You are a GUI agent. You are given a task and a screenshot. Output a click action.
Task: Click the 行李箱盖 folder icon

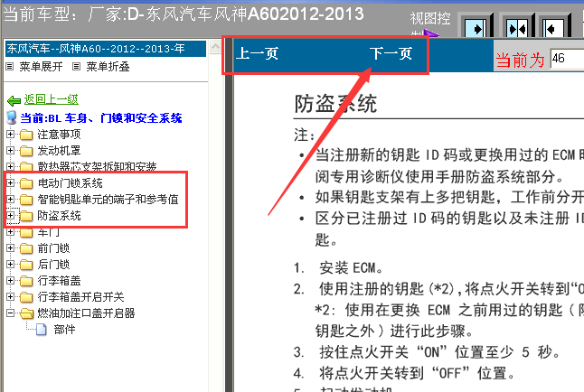(26, 281)
